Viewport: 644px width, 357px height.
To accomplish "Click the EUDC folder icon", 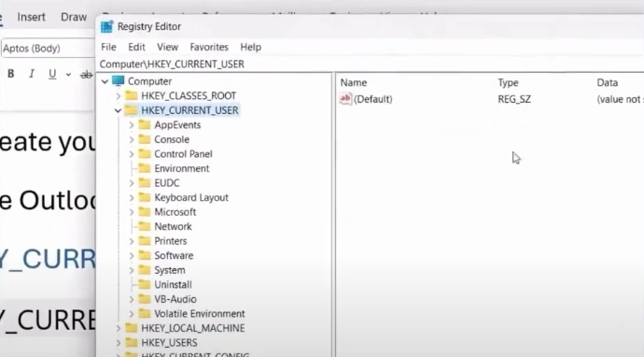I will pos(144,182).
